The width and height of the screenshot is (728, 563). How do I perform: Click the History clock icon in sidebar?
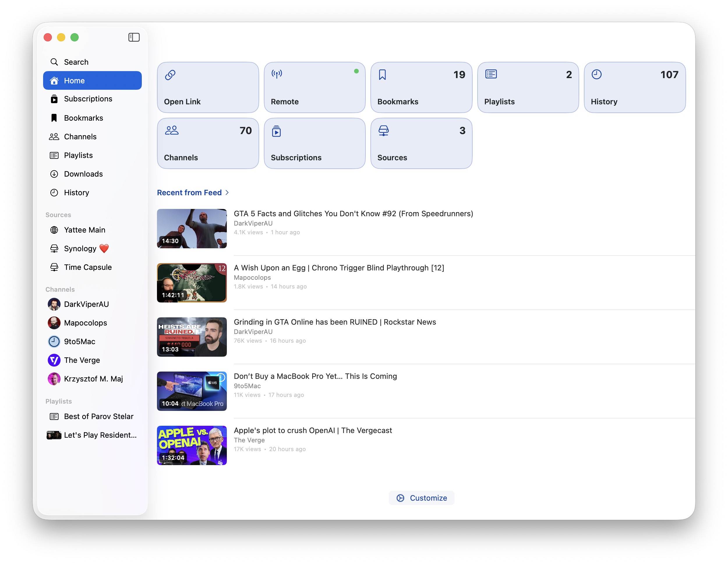pos(54,192)
